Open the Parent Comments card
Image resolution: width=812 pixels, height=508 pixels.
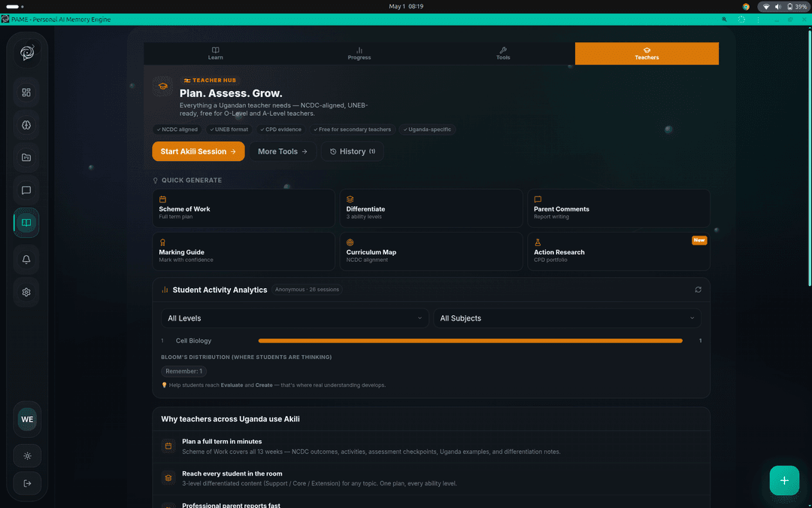[618, 208]
